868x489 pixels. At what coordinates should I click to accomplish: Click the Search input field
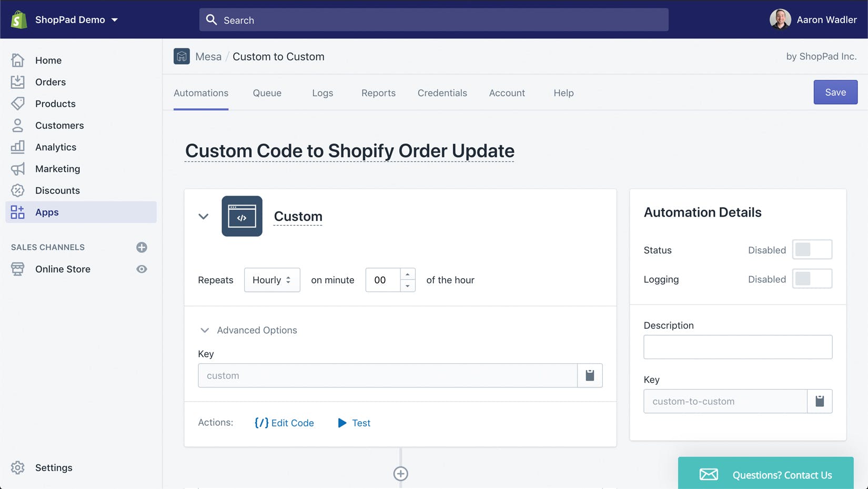[x=433, y=19]
